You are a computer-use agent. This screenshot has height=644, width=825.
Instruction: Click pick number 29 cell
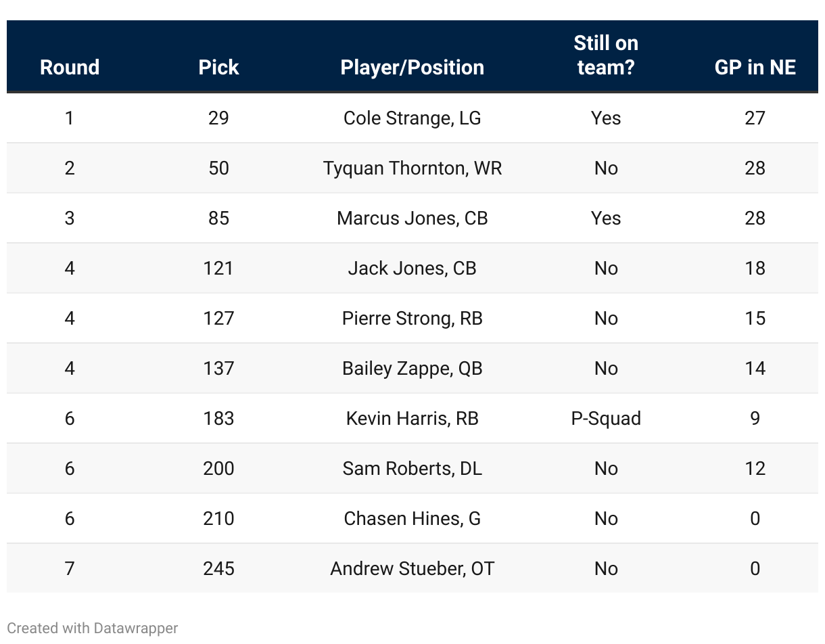click(218, 118)
